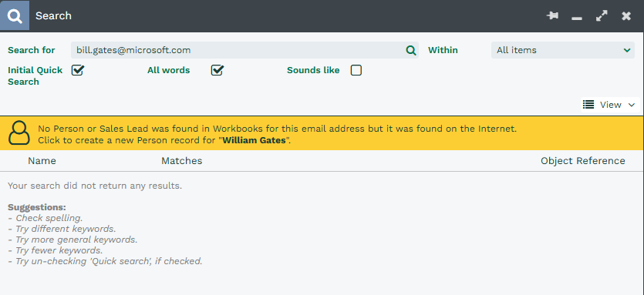Image resolution: width=644 pixels, height=295 pixels.
Task: Expand the View menu chevron
Action: point(631,105)
